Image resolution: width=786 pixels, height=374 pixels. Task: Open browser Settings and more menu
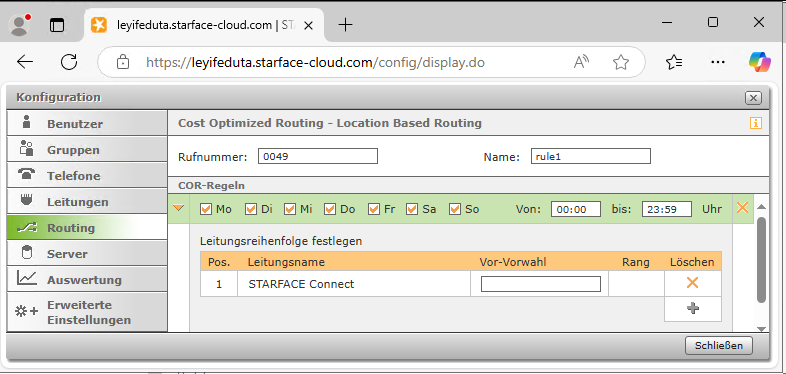(x=718, y=62)
